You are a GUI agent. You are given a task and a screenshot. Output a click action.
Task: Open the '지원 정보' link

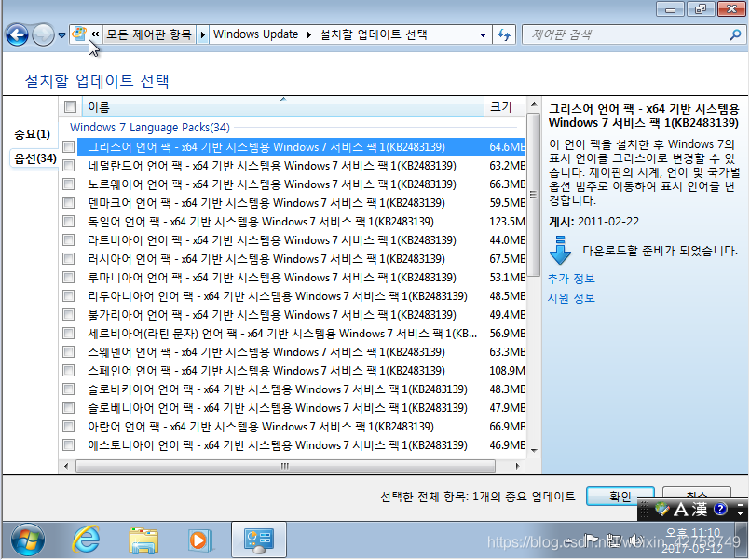pos(571,298)
